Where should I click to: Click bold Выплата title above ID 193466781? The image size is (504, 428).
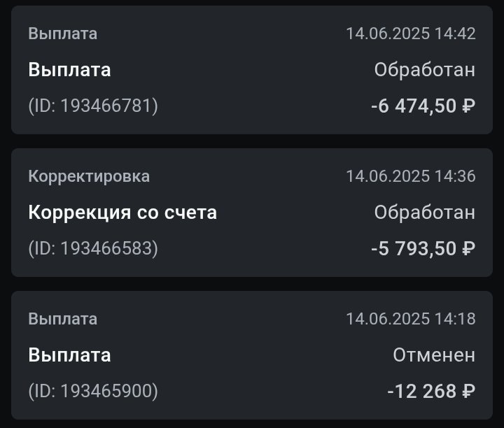tap(69, 70)
